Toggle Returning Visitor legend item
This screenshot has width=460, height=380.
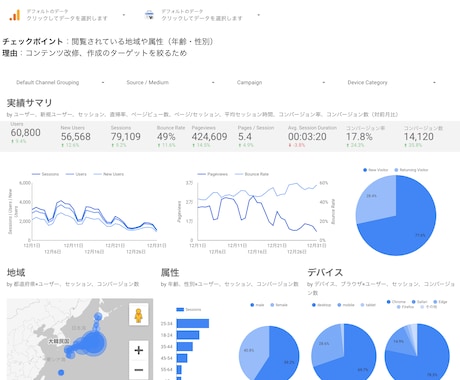[411, 170]
